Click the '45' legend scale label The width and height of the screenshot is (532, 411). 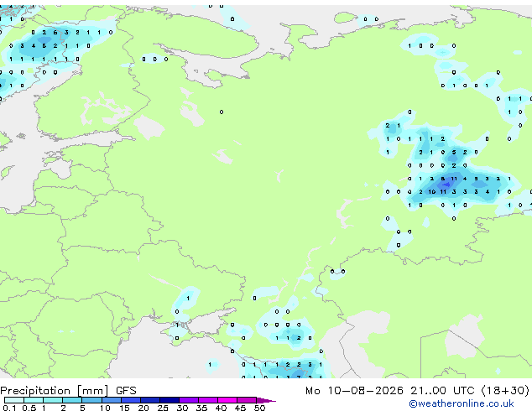[x=240, y=408]
